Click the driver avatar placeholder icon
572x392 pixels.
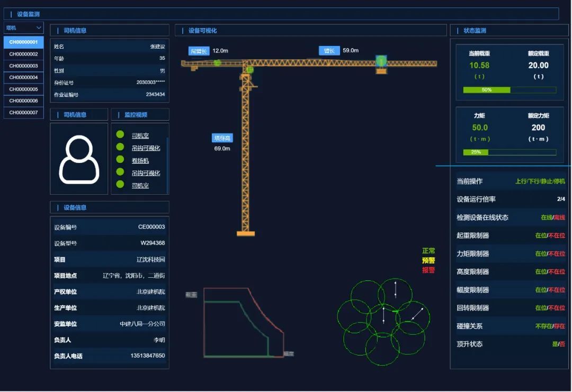click(79, 159)
